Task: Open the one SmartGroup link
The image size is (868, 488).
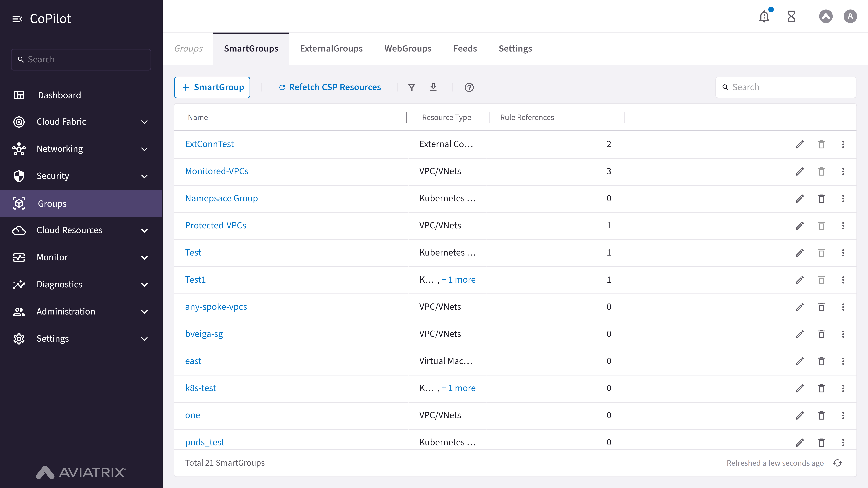Action: [192, 416]
